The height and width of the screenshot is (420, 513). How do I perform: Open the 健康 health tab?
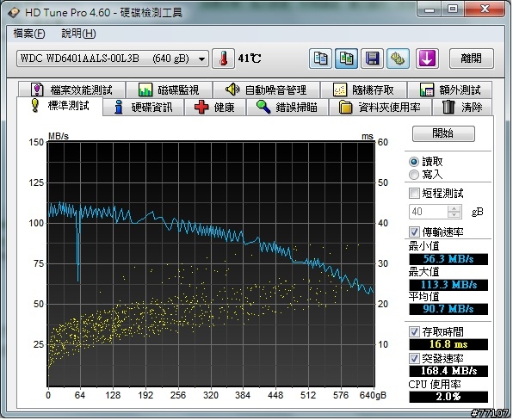(x=215, y=108)
